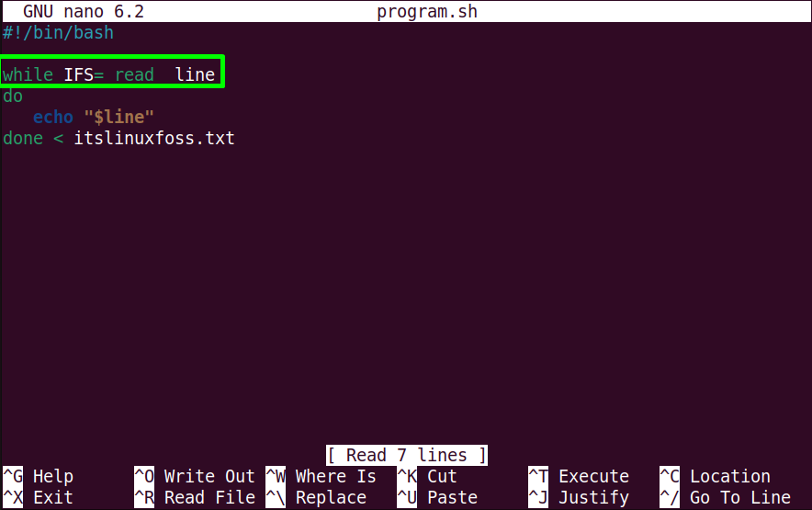The width and height of the screenshot is (812, 510).
Task: Place cursor on the 'do' keyword line
Action: 13,96
